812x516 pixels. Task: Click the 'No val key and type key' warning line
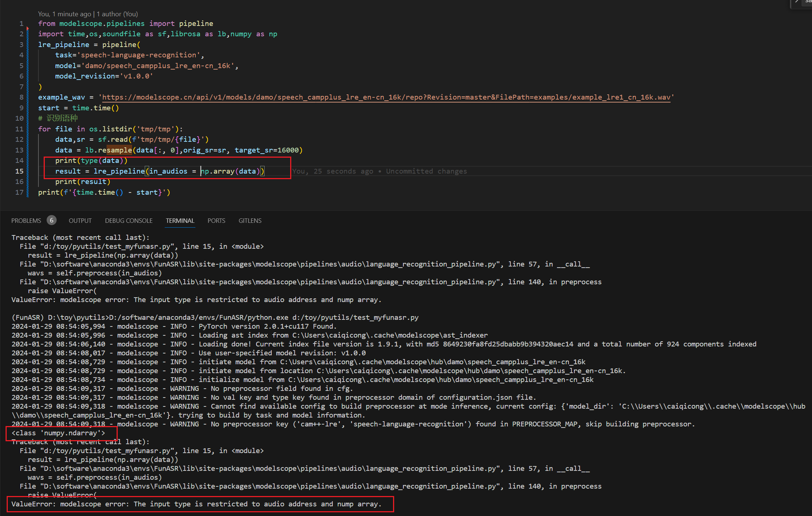(274, 398)
